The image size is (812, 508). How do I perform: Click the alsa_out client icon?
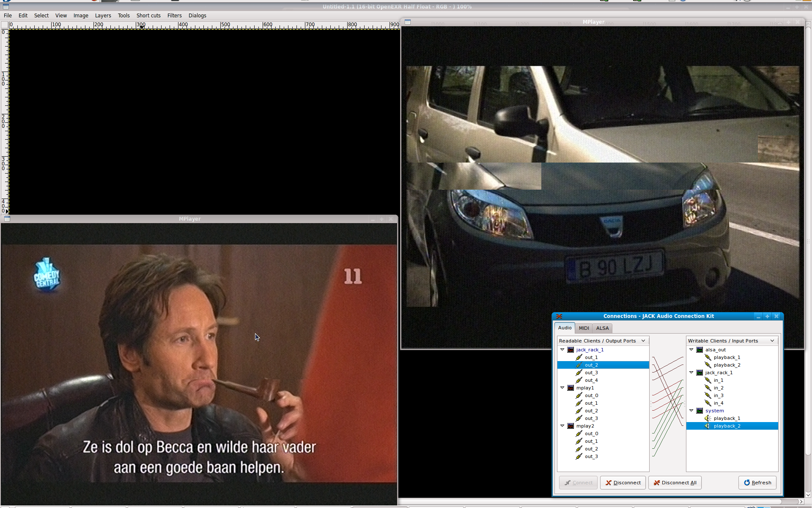pyautogui.click(x=700, y=350)
